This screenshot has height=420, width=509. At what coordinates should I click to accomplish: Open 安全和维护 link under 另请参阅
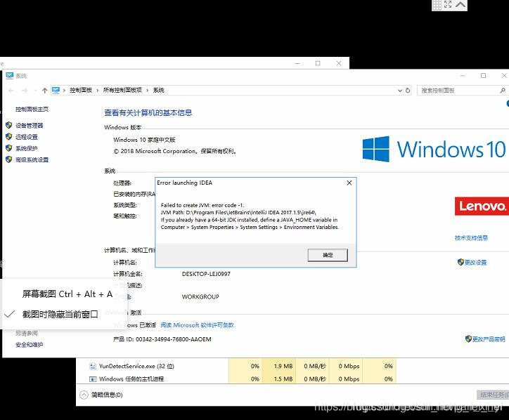point(30,344)
